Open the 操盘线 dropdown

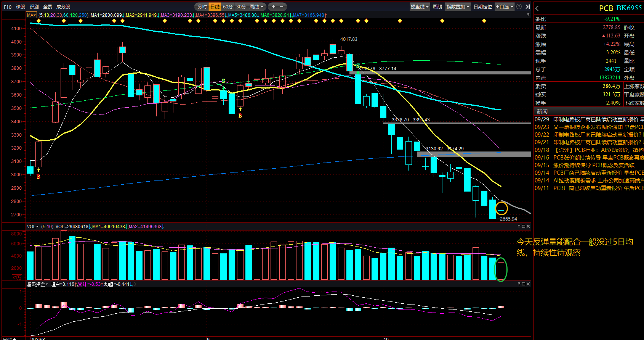(420, 7)
